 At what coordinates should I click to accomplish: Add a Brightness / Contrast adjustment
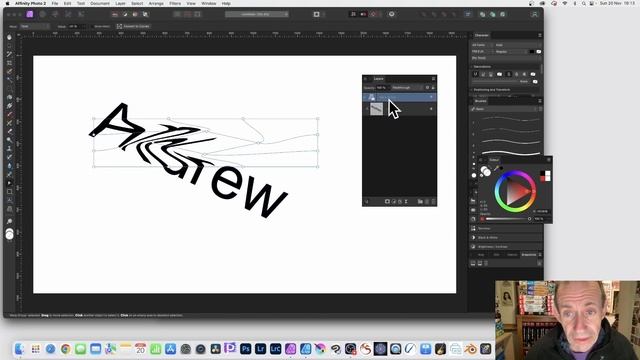(x=506, y=247)
